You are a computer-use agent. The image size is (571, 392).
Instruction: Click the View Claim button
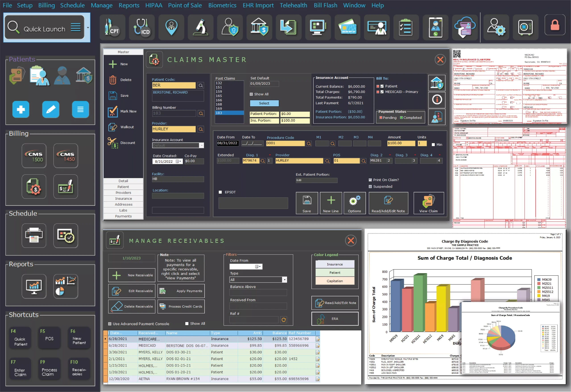coord(428,203)
